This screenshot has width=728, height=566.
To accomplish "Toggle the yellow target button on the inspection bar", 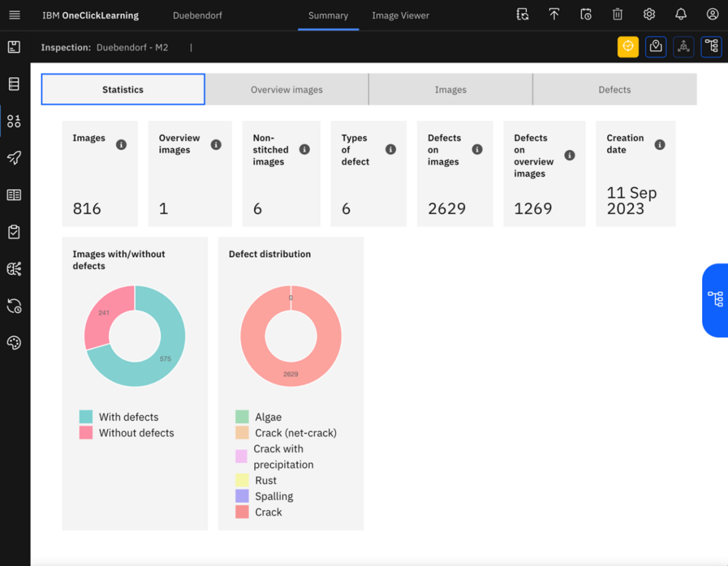I will [628, 46].
